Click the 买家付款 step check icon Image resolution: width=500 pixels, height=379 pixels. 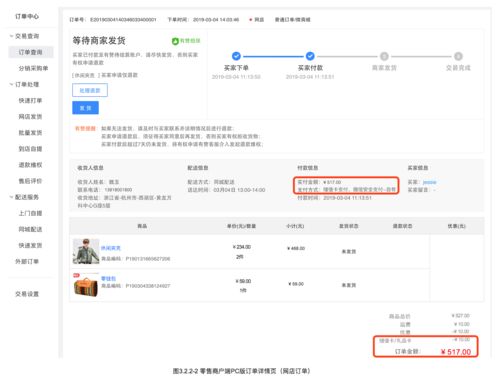coord(310,56)
